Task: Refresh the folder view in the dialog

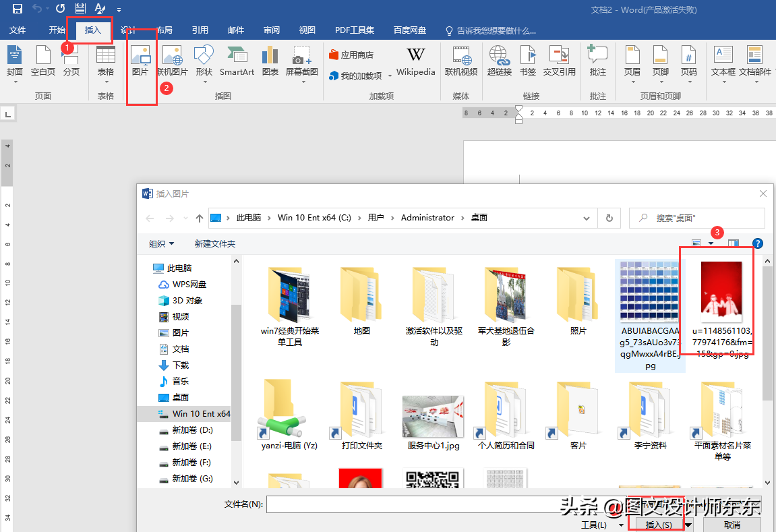Action: click(609, 218)
